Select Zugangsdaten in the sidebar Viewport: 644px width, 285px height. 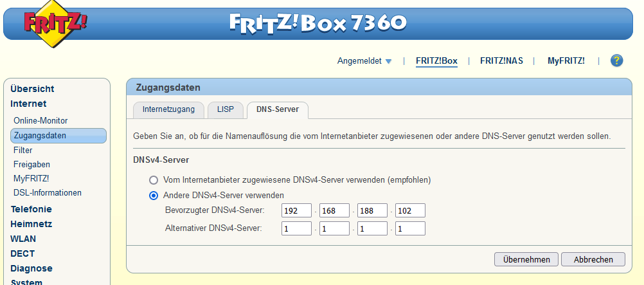click(x=58, y=135)
